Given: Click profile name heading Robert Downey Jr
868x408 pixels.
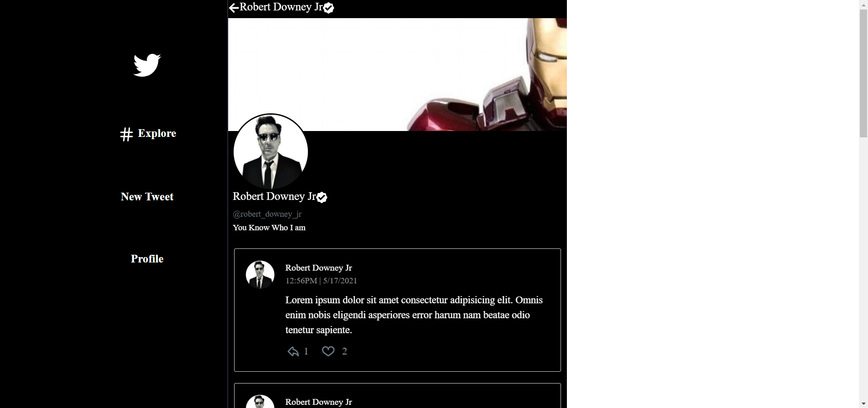Looking at the screenshot, I should (x=274, y=196).
